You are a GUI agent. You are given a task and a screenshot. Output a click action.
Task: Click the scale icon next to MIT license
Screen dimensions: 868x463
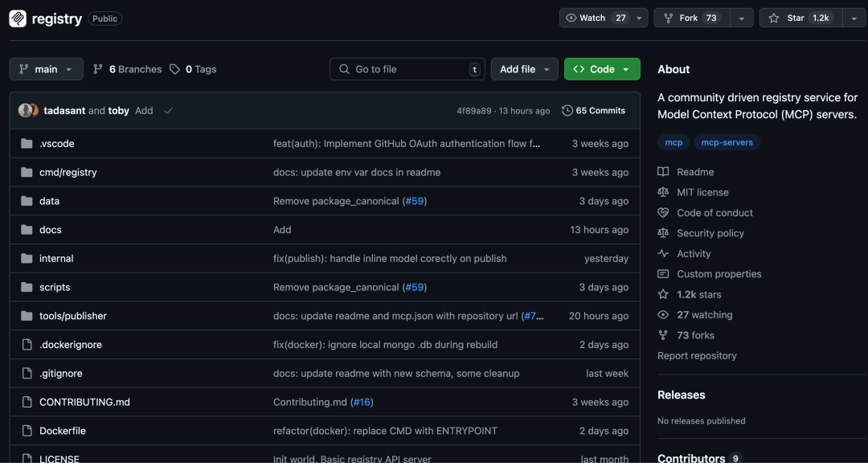pyautogui.click(x=663, y=192)
